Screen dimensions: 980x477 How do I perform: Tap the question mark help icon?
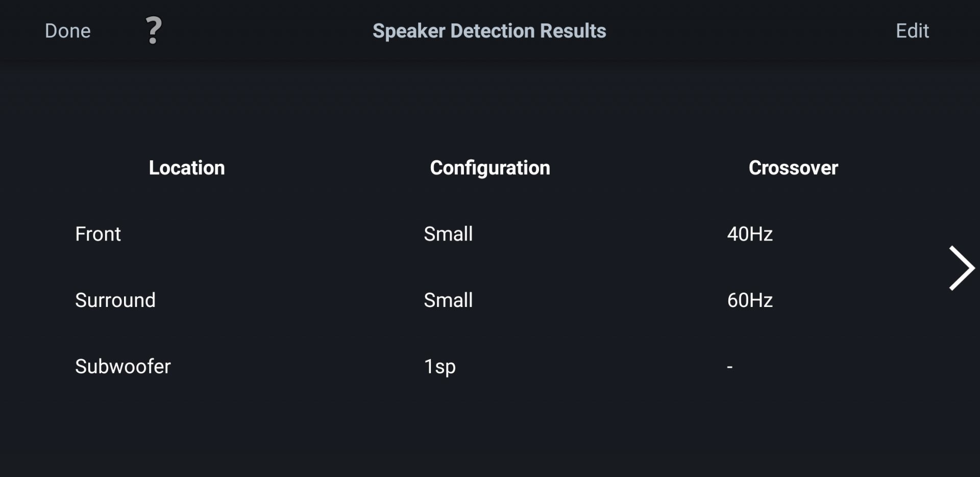153,31
